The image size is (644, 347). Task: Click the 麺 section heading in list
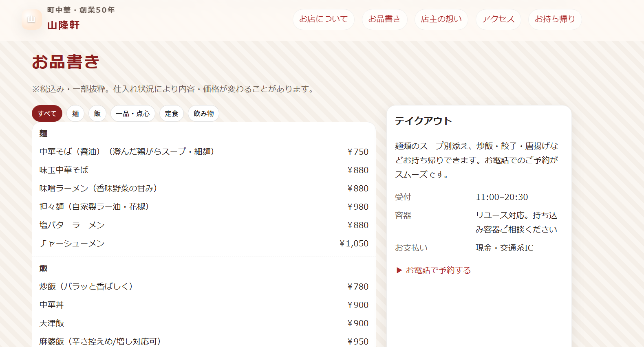click(x=43, y=134)
